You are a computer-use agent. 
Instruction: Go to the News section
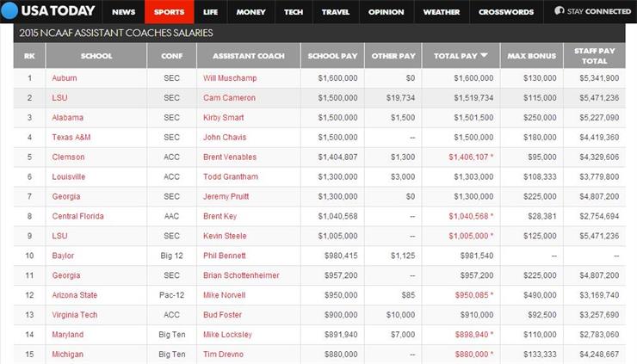click(x=123, y=12)
